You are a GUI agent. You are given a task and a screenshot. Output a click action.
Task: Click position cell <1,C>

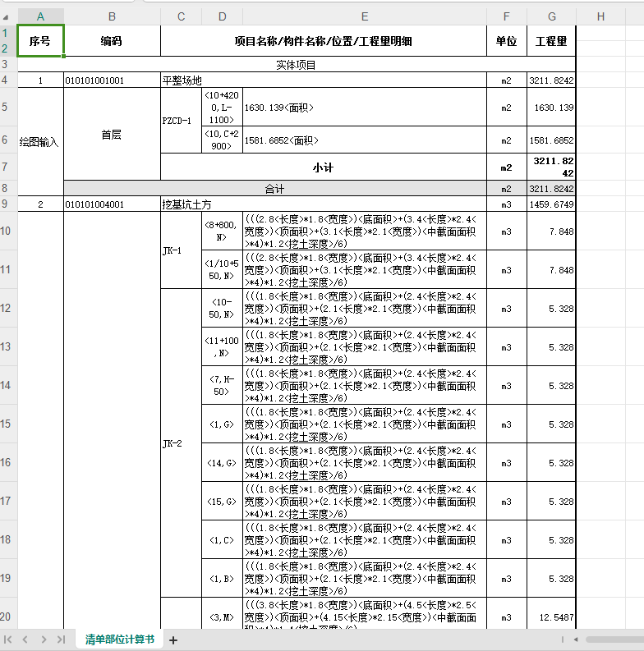pyautogui.click(x=222, y=539)
